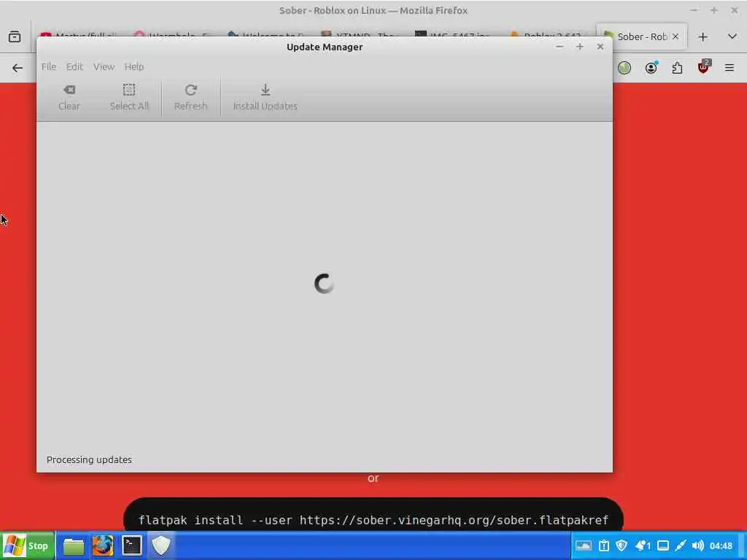The width and height of the screenshot is (747, 560).
Task: Click the Clear toolbar icon
Action: point(69,98)
